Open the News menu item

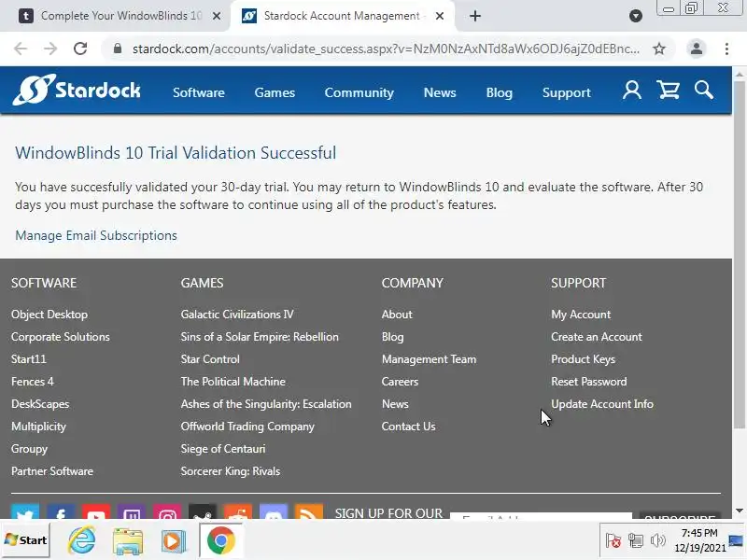tap(440, 92)
